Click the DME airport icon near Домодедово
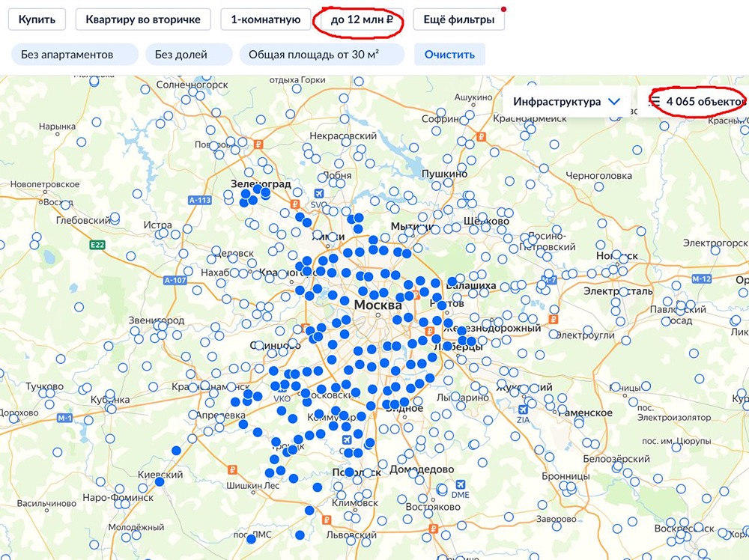Viewport: 749px width, 560px height. [460, 484]
